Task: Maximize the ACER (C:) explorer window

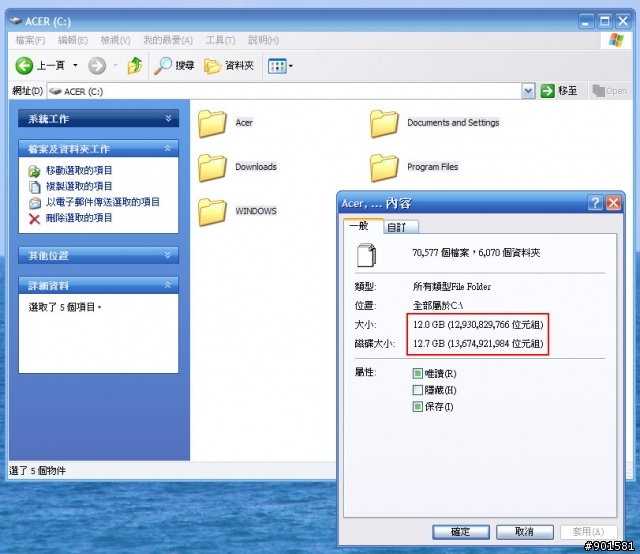Action: 604,21
